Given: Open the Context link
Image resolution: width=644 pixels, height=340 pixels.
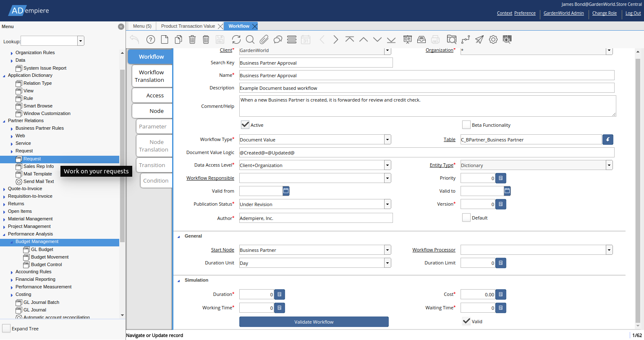Looking at the screenshot, I should [x=505, y=13].
